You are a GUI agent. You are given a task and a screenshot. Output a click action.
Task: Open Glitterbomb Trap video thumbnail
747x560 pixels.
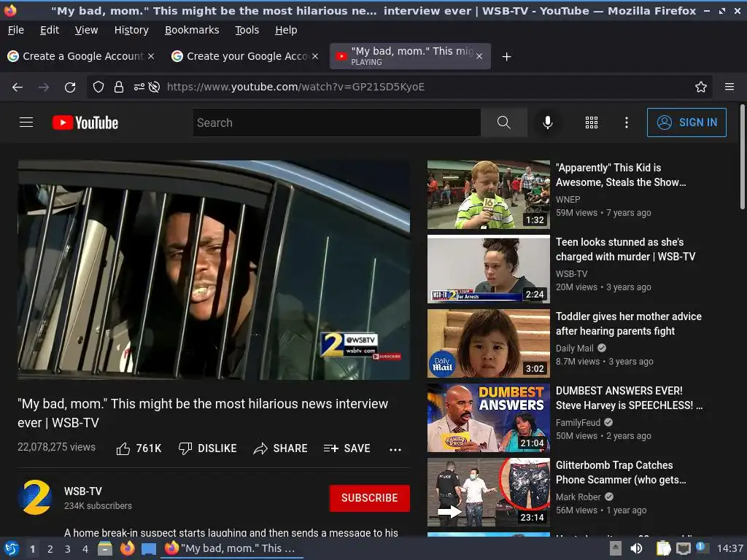pos(488,492)
